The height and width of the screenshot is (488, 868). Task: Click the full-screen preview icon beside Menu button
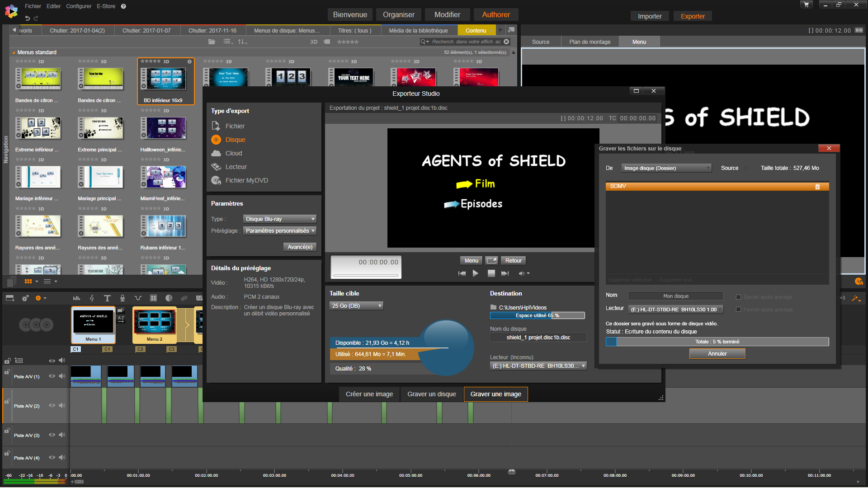[491, 261]
